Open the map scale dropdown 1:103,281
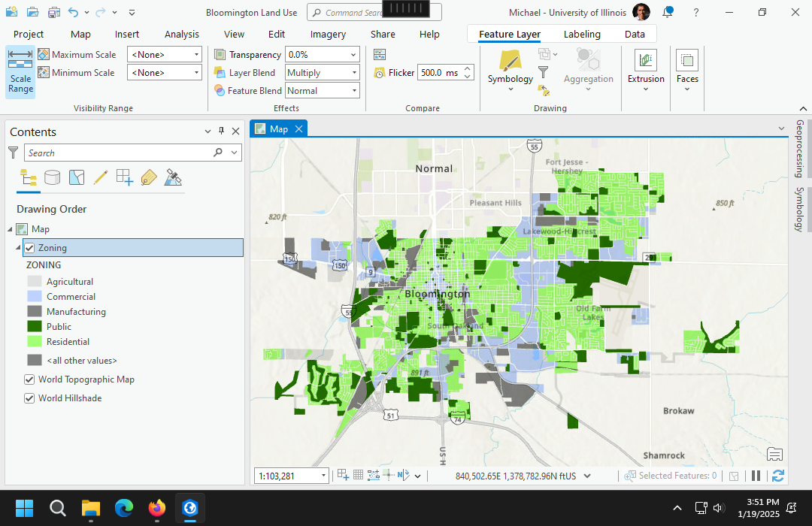Viewport: 812px width, 526px height. point(324,476)
